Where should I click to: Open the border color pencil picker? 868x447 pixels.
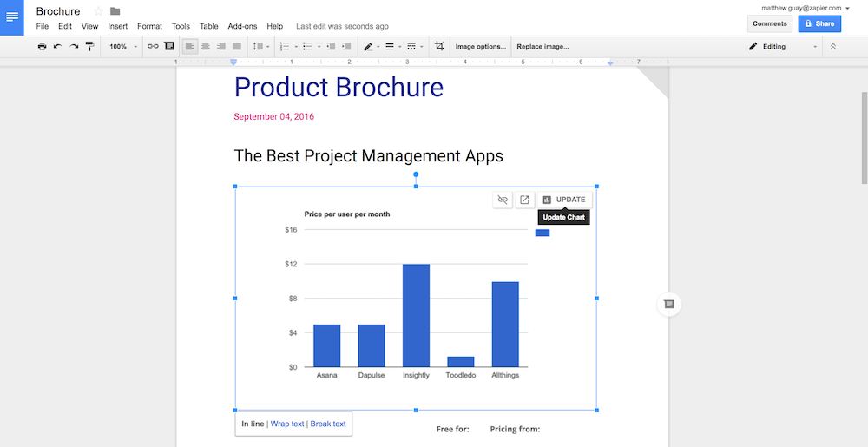370,46
